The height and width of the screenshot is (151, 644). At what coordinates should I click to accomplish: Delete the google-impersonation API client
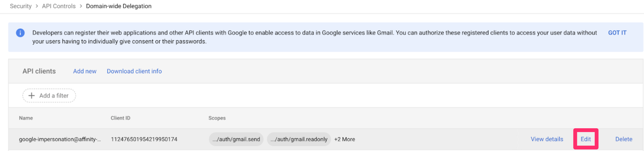coord(623,139)
